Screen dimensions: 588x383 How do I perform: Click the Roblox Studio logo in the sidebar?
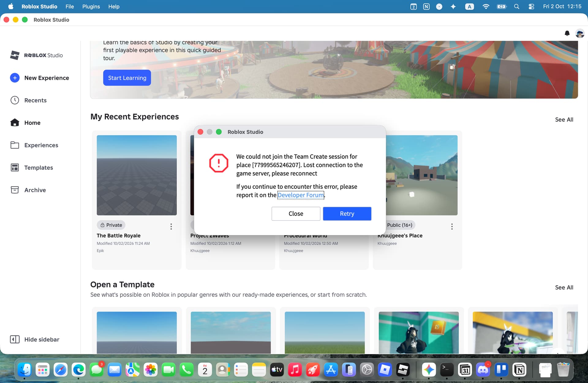[x=36, y=55]
